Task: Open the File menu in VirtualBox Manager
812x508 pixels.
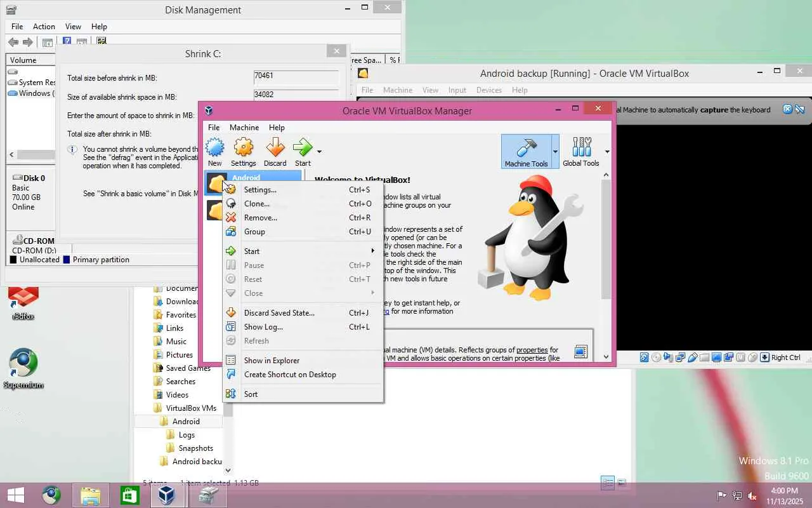Action: (214, 128)
